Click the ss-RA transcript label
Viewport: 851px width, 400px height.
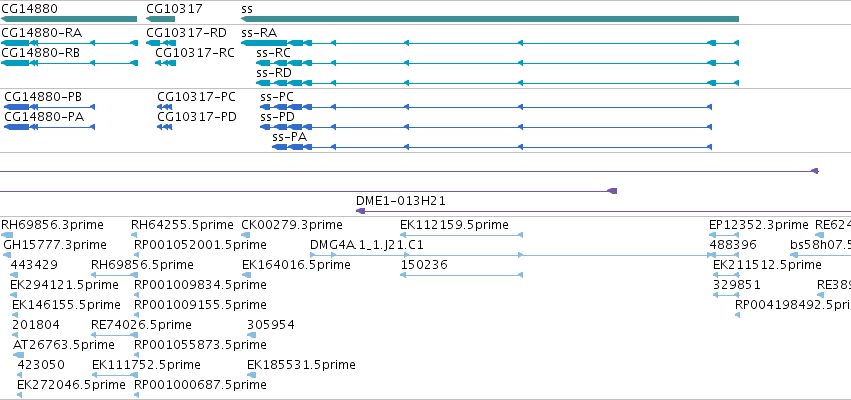coord(259,33)
